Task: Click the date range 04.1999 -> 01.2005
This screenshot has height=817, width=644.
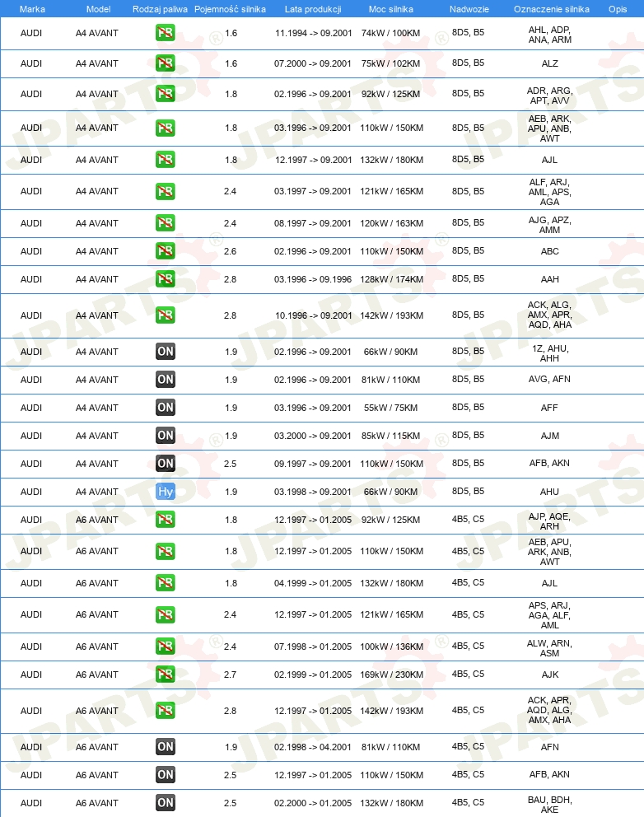Action: [313, 583]
